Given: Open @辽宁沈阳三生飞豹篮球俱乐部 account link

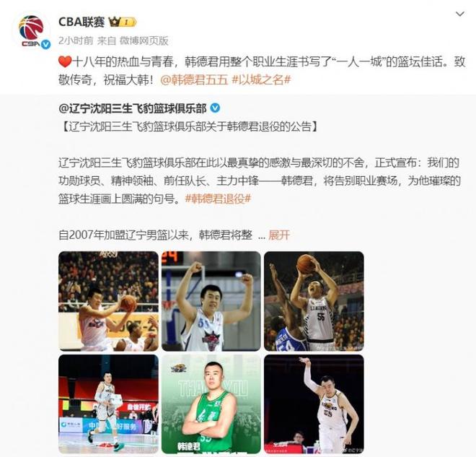Looking at the screenshot, I should 133,108.
